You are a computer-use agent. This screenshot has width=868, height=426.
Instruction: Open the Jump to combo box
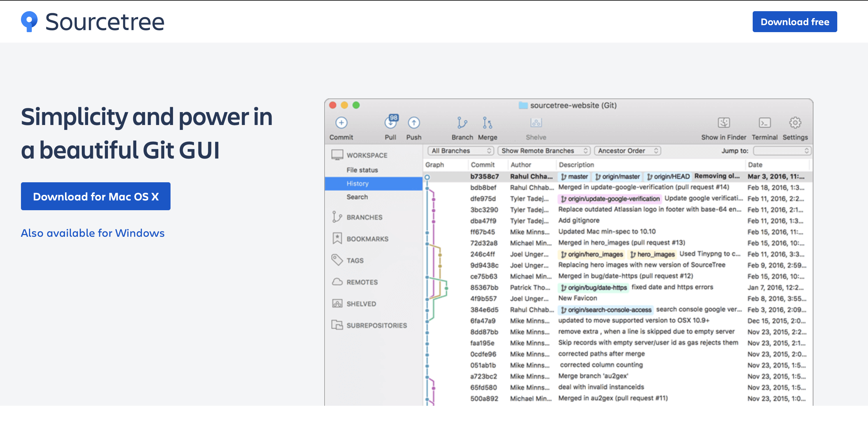(782, 151)
